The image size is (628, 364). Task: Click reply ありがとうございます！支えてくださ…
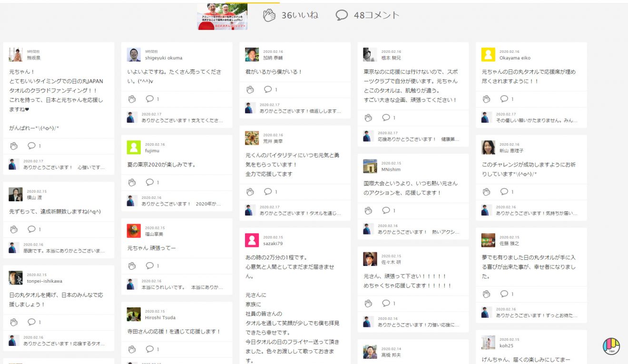pyautogui.click(x=182, y=121)
